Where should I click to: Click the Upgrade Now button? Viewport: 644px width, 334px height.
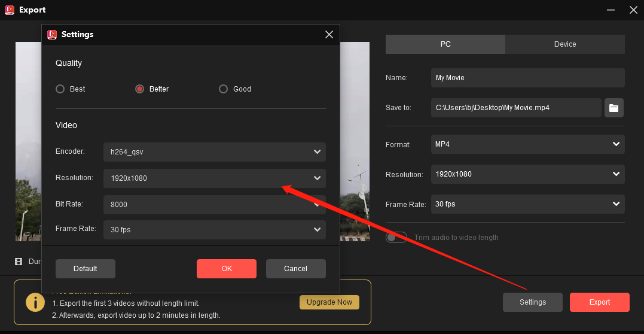(x=329, y=302)
